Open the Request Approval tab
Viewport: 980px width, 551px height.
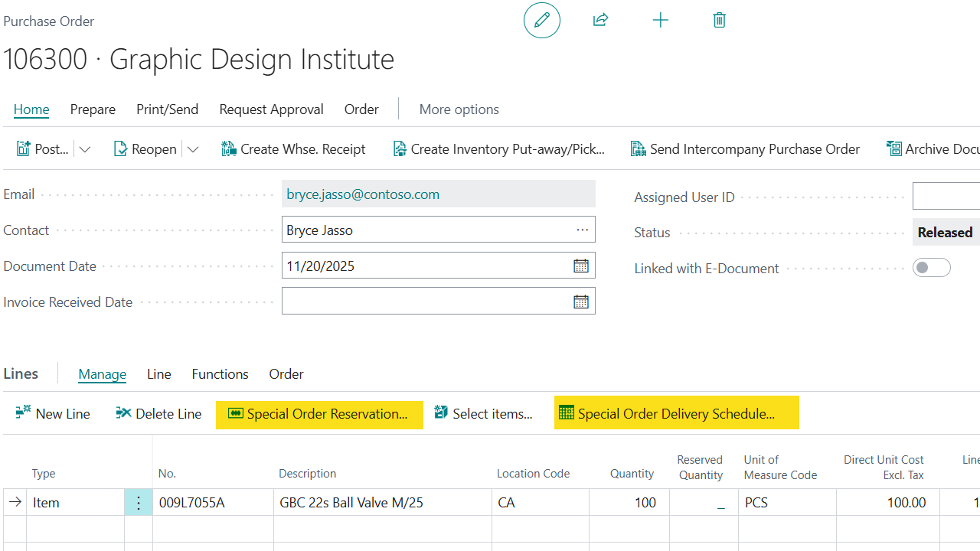271,109
